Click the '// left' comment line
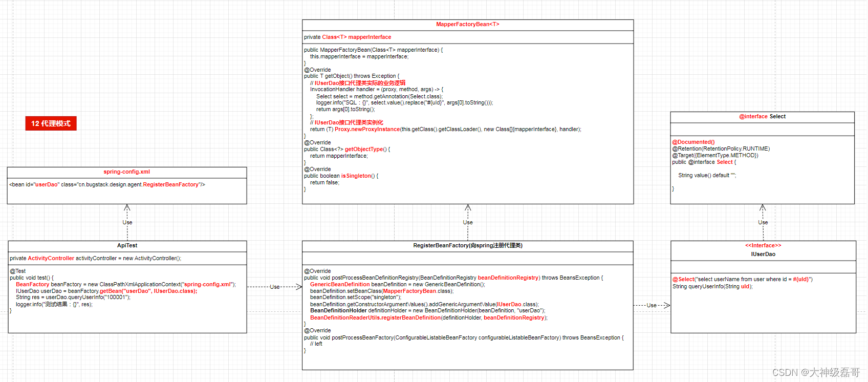Screen dimensions: 868x382 pyautogui.click(x=316, y=344)
